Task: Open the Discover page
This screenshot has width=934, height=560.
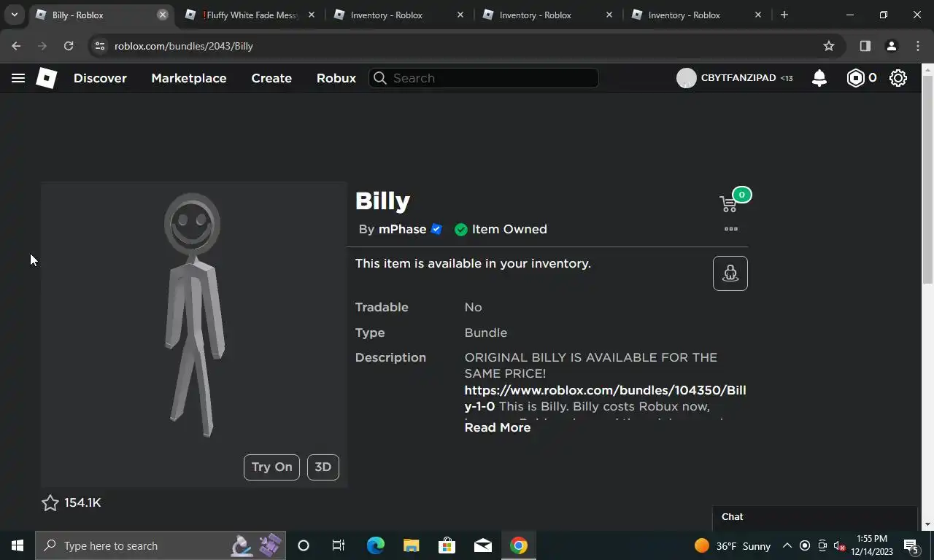Action: click(100, 78)
